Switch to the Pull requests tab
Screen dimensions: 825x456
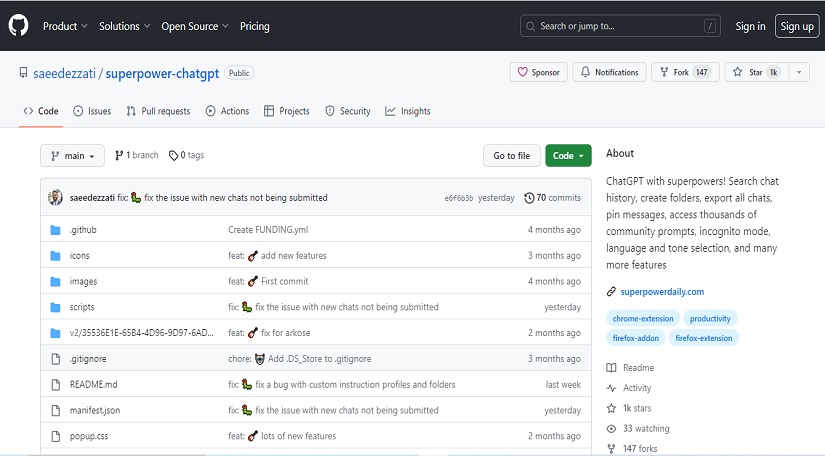158,111
